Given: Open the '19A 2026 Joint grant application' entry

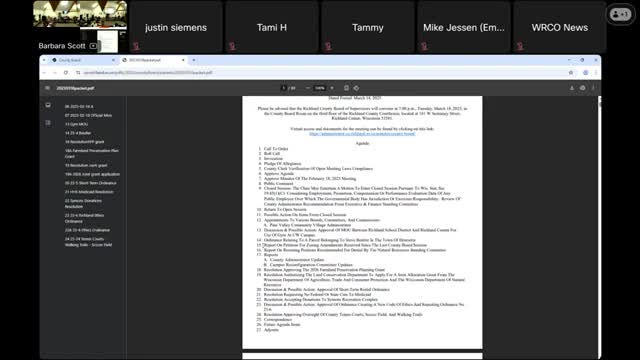Looking at the screenshot, I should pyautogui.click(x=92, y=174).
